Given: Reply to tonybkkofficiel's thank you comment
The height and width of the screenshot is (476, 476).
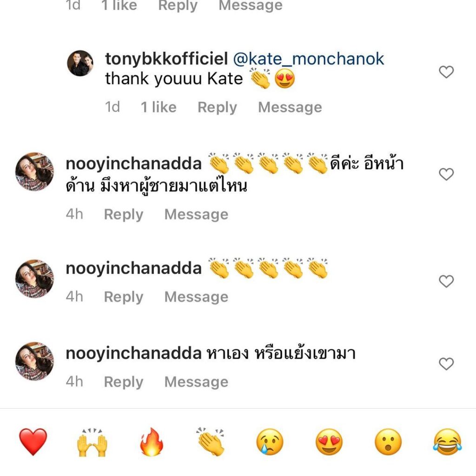Looking at the screenshot, I should [217, 107].
